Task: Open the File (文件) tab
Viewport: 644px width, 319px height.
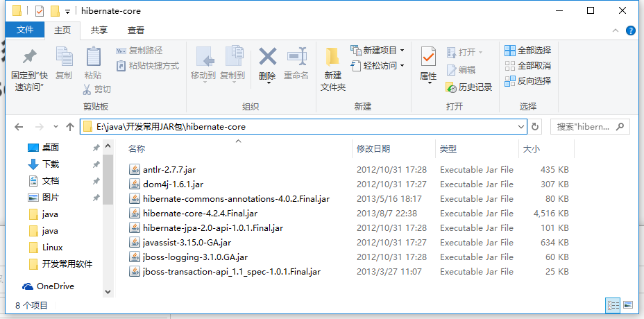Action: point(25,30)
